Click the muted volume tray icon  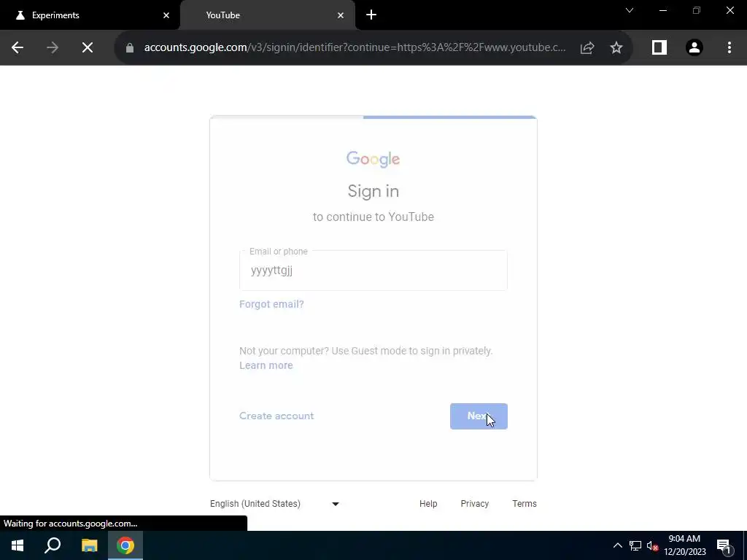[653, 545]
